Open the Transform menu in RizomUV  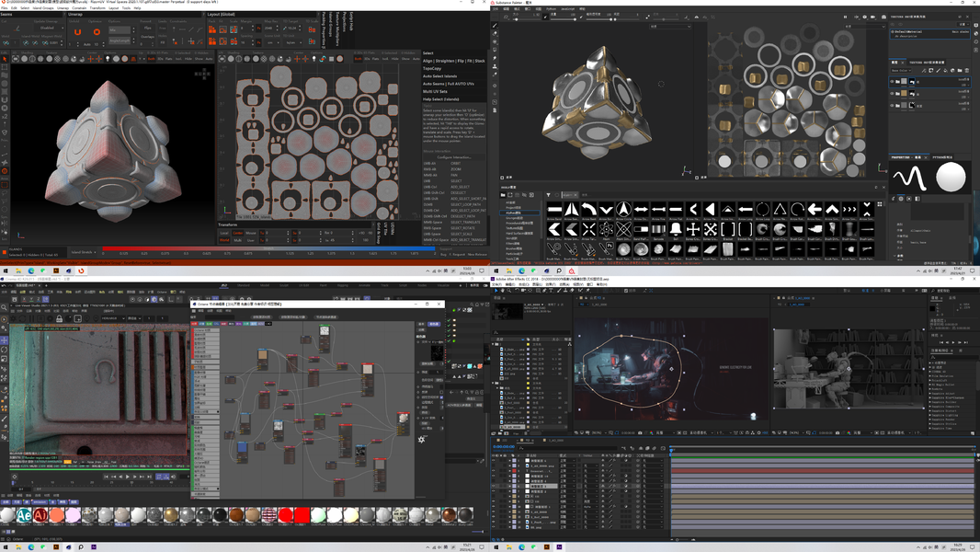pyautogui.click(x=97, y=8)
